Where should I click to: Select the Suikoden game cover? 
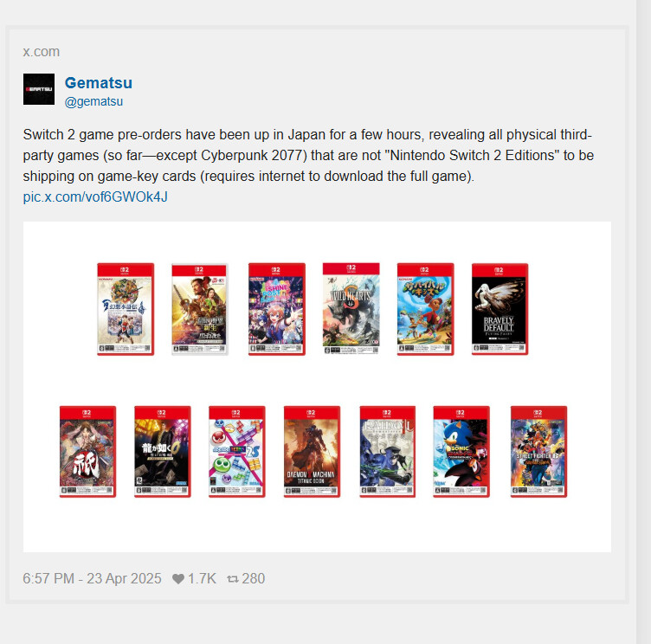126,309
